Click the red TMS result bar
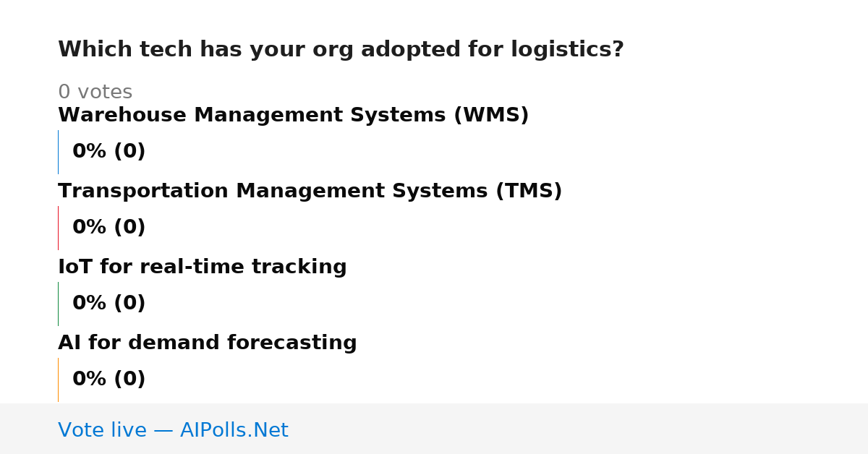Viewport: 868px width, 454px height. pos(58,228)
